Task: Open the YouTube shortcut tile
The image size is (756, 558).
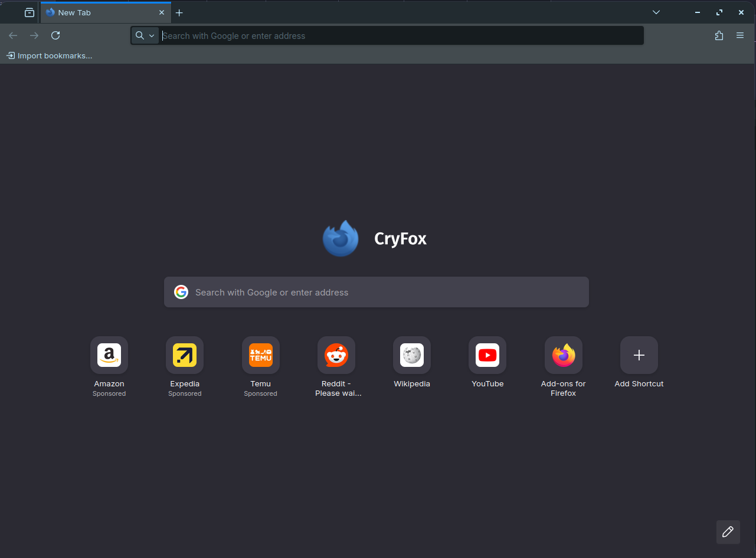Action: [487, 355]
